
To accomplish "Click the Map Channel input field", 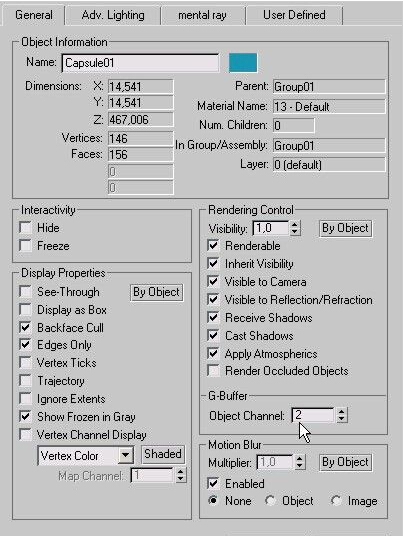I will pos(152,475).
